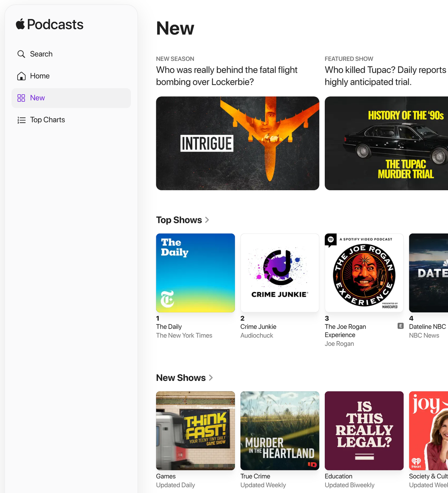448x493 pixels.
Task: Click the Audiochuck publisher name
Action: click(x=257, y=335)
